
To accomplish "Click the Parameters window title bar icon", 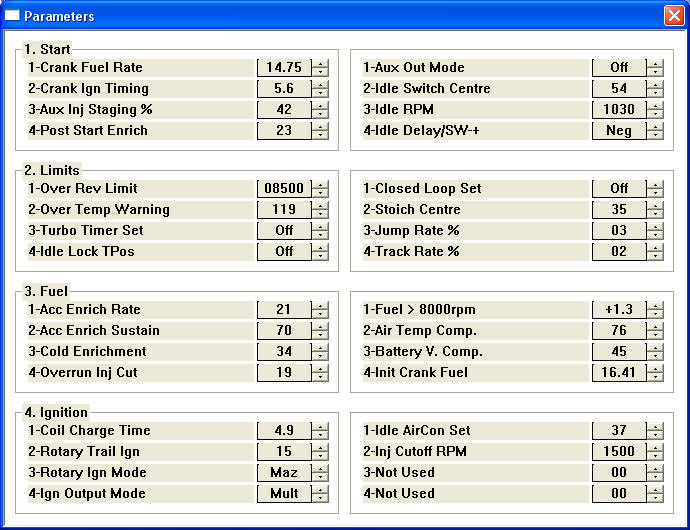I will click(x=12, y=16).
